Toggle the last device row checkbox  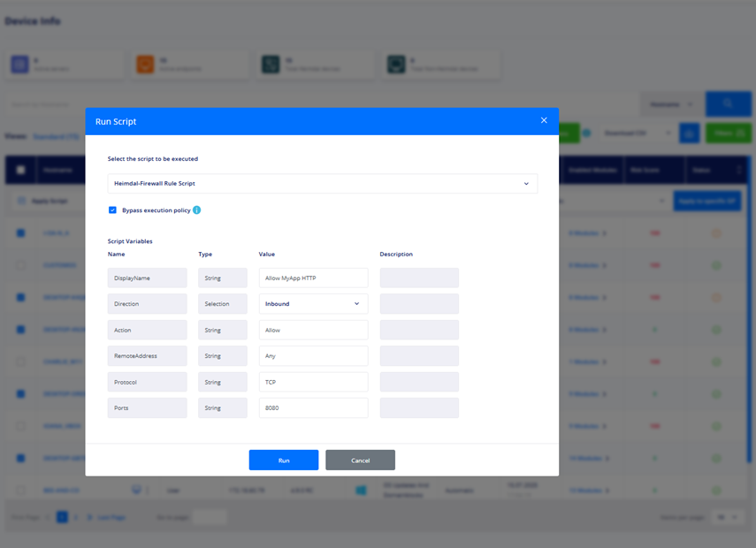20,491
